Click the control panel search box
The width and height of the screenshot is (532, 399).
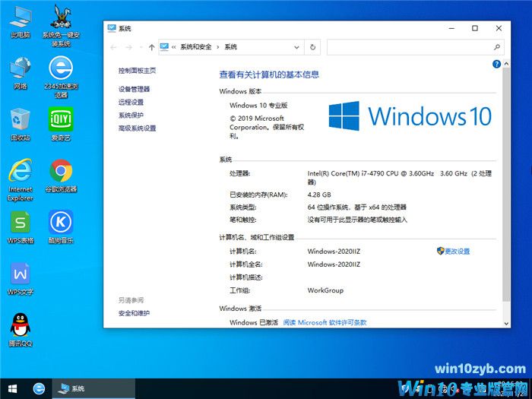tap(410, 47)
